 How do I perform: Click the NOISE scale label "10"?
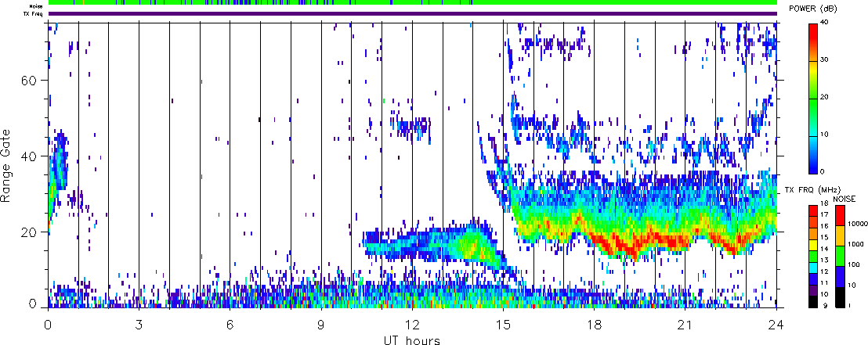coord(852,286)
